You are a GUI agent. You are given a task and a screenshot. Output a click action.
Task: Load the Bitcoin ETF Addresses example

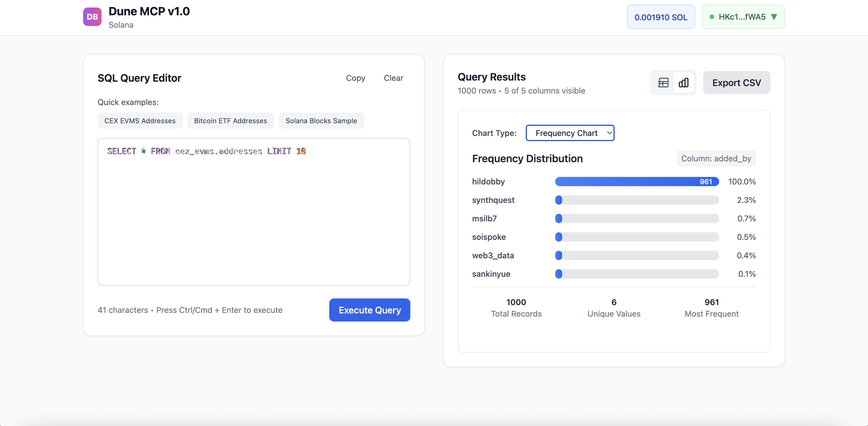pyautogui.click(x=230, y=121)
